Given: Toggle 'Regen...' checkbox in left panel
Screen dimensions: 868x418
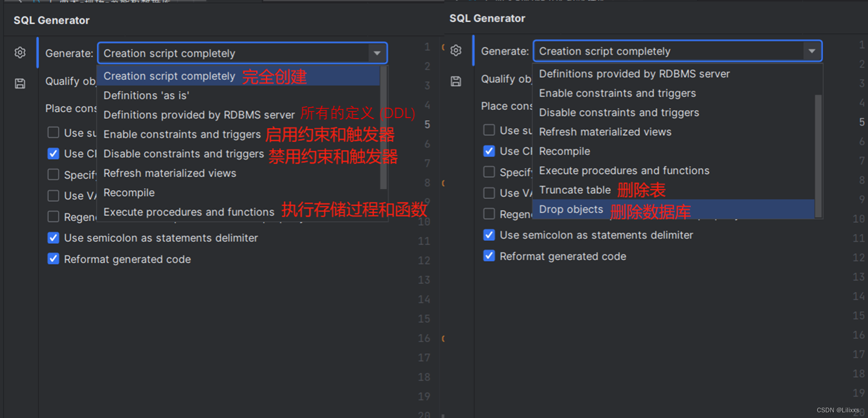Looking at the screenshot, I should coord(53,216).
